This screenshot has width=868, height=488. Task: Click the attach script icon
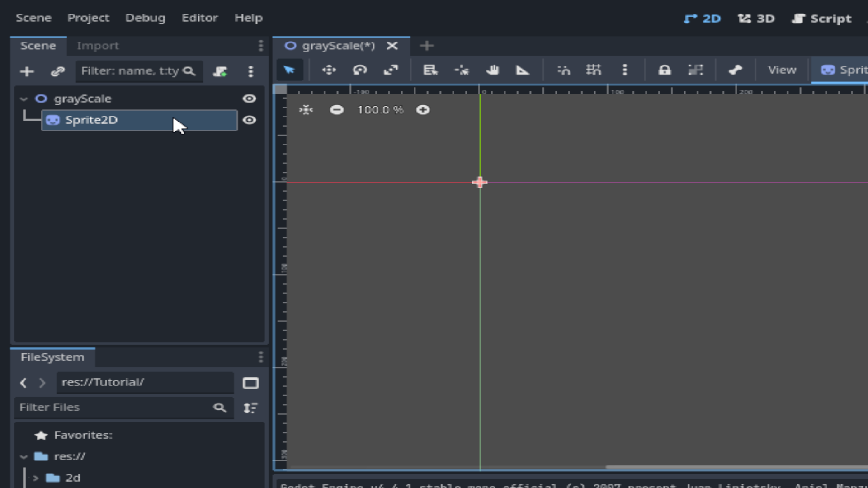click(x=220, y=71)
